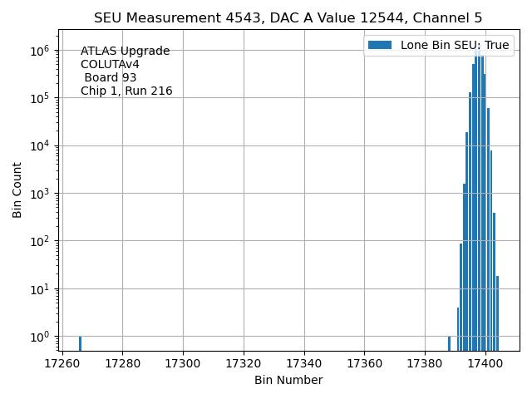Screen dimensions: 532x399
Task: Click the 17260 x-axis tick label
Action: pos(62,363)
